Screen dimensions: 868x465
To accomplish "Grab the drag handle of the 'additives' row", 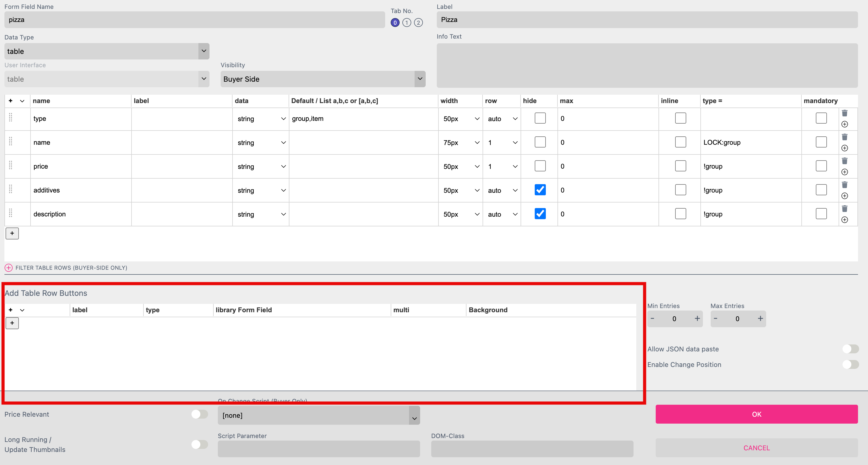I will tap(11, 189).
